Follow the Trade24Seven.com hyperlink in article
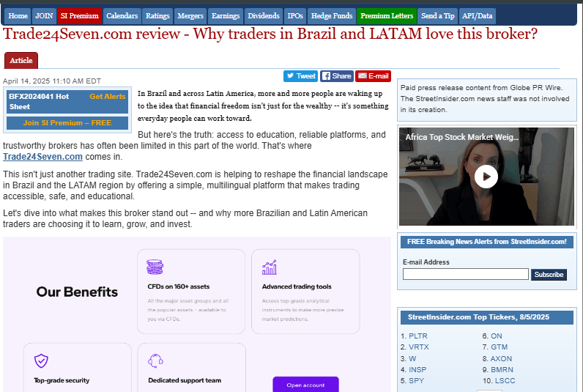Screen dimensions: 583x392 pos(42,157)
